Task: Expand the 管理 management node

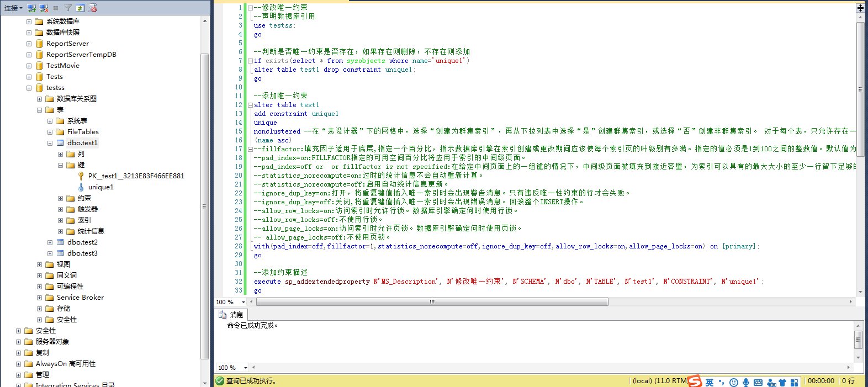Action: click(19, 375)
